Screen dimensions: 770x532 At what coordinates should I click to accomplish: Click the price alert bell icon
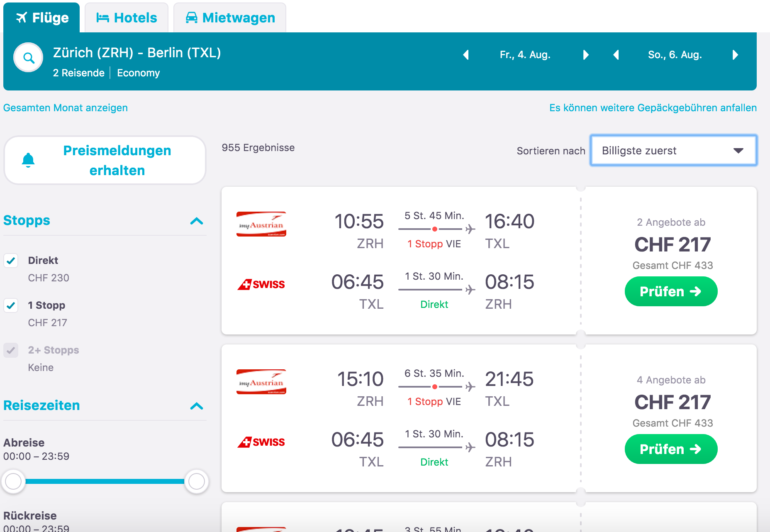point(28,160)
